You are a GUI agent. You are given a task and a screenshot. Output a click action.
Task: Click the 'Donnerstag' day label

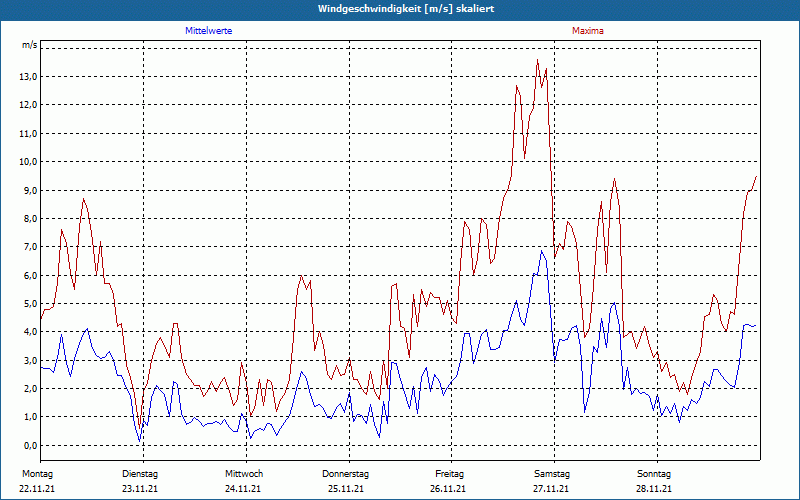click(x=345, y=474)
